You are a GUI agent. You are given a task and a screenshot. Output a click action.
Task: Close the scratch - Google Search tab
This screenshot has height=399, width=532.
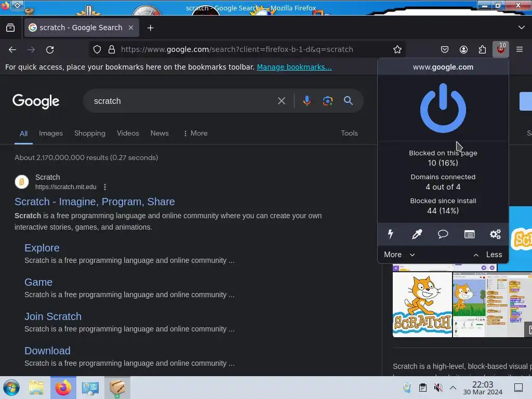[x=131, y=28]
